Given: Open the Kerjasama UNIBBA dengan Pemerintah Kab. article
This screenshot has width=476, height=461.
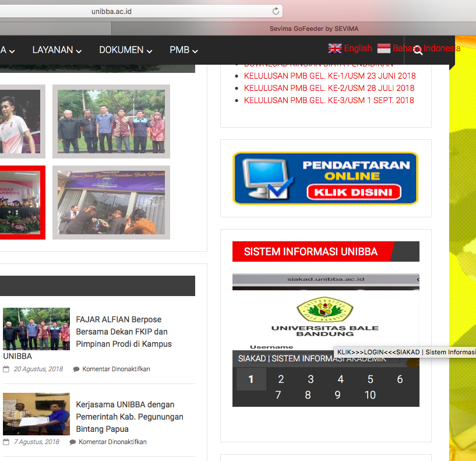Looking at the screenshot, I should 129,417.
